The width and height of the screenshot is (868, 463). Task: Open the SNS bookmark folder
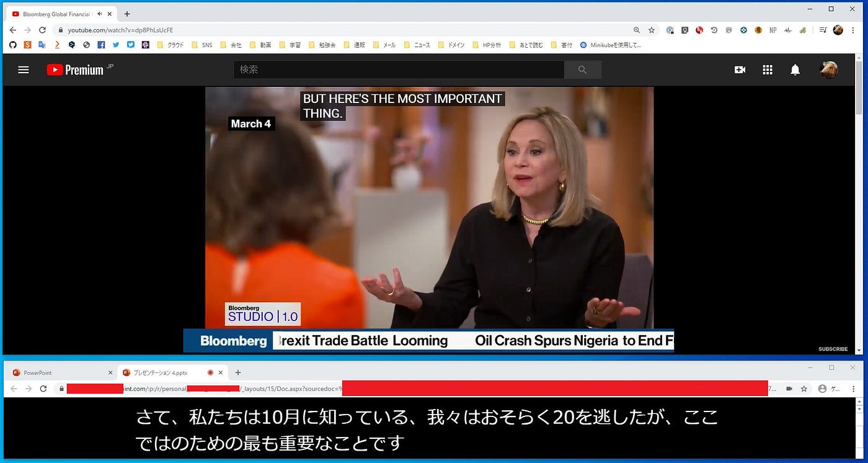pyautogui.click(x=202, y=45)
